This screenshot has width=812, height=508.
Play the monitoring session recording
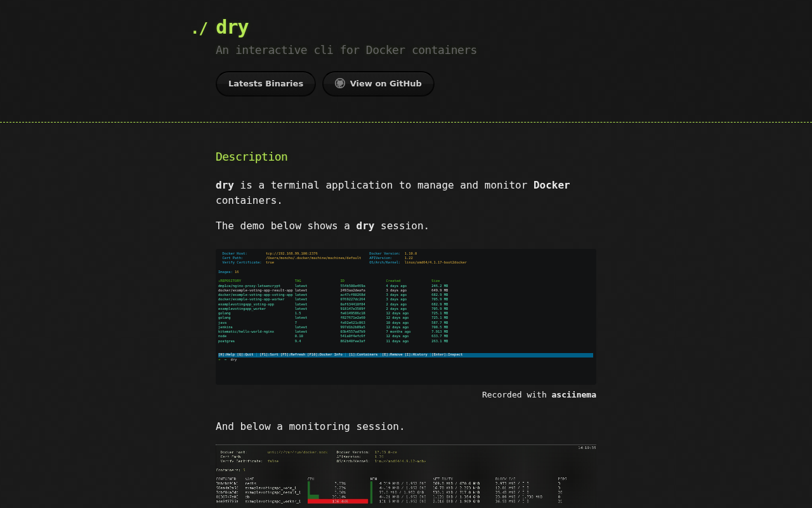coord(406,476)
